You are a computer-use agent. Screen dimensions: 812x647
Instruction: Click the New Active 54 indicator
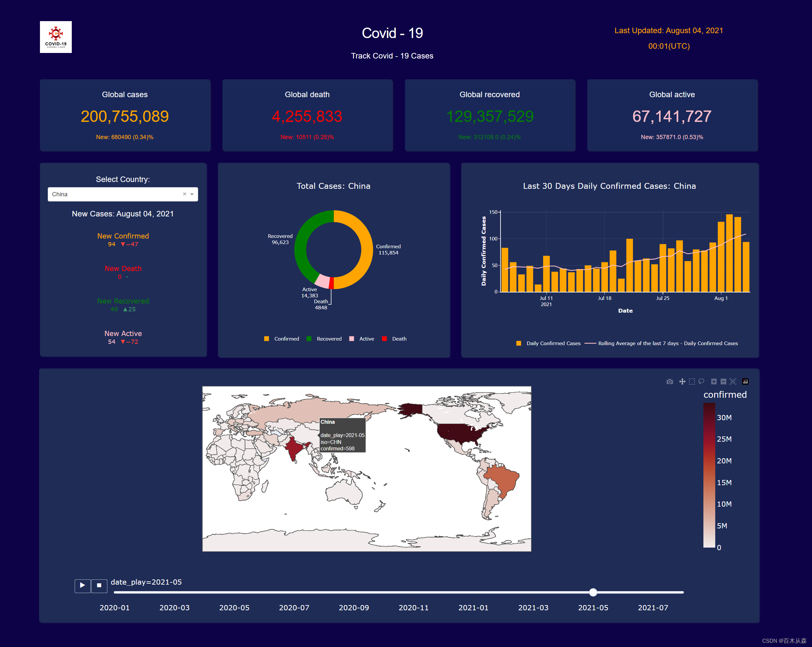click(x=123, y=337)
